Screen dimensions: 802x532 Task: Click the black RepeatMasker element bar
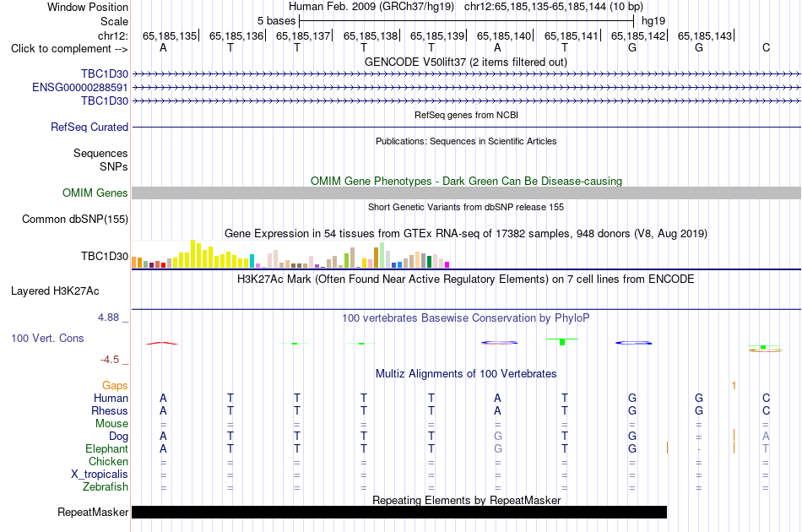[399, 512]
